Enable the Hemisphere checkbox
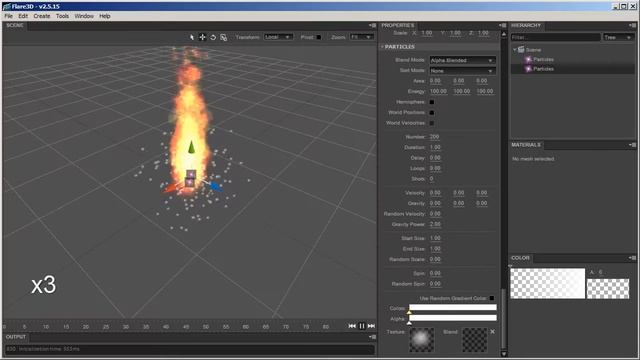 pos(432,102)
